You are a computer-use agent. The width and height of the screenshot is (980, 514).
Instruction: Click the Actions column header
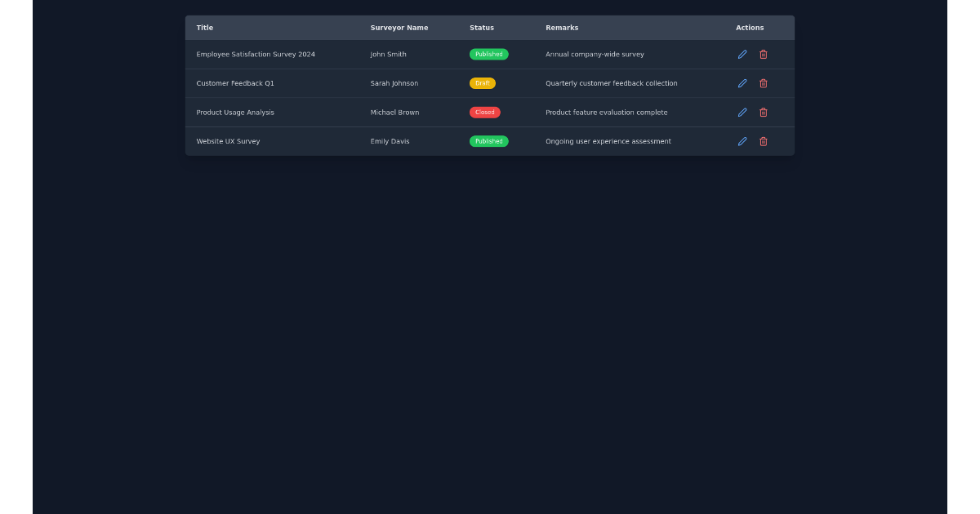pos(750,27)
